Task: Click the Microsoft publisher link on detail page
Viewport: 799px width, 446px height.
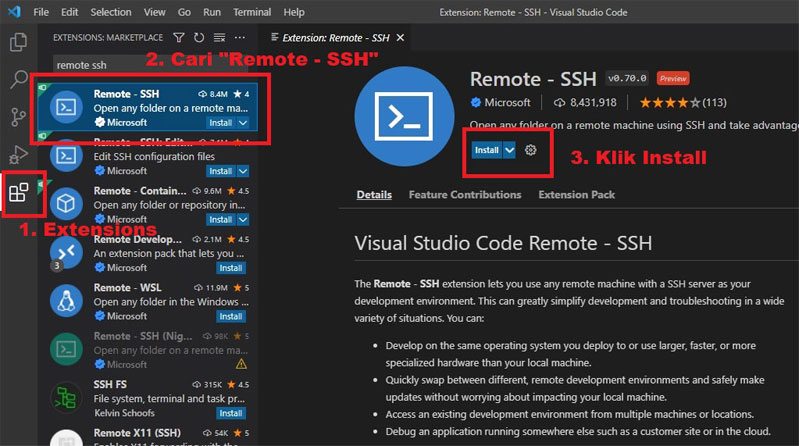Action: (x=507, y=102)
